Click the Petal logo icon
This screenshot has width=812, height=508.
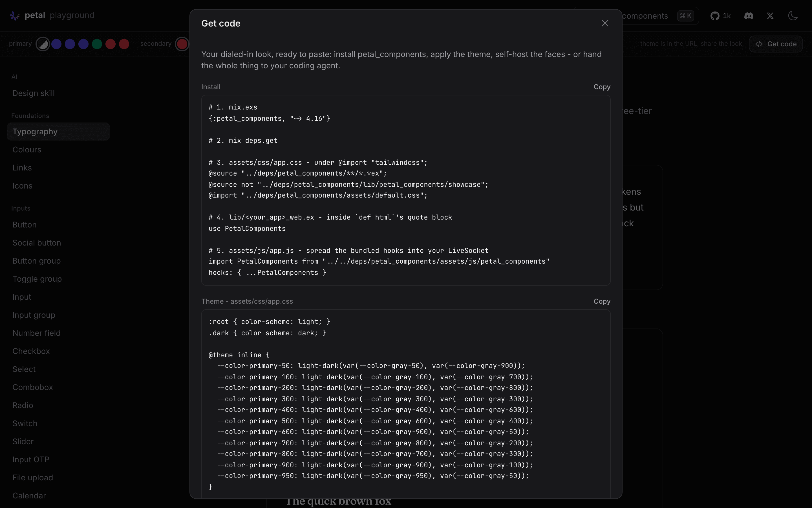click(x=14, y=16)
